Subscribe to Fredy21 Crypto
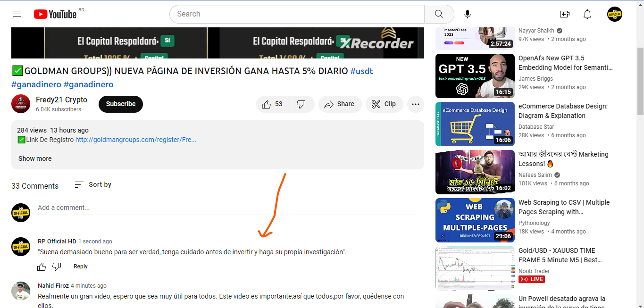The image size is (644, 308). pyautogui.click(x=121, y=104)
